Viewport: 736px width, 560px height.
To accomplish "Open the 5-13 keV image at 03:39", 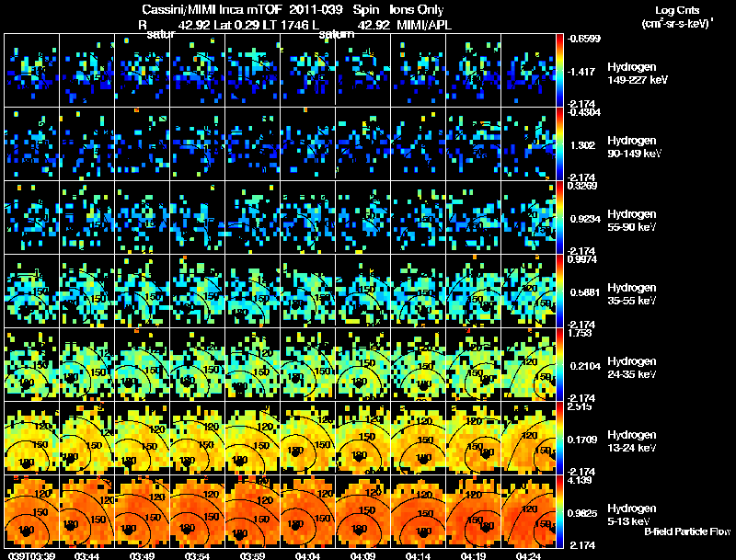I will coord(31,511).
